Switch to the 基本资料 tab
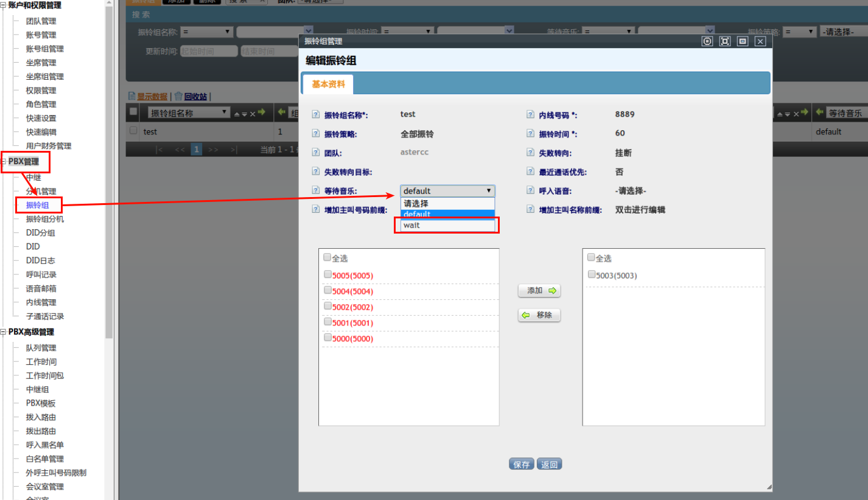 [328, 85]
